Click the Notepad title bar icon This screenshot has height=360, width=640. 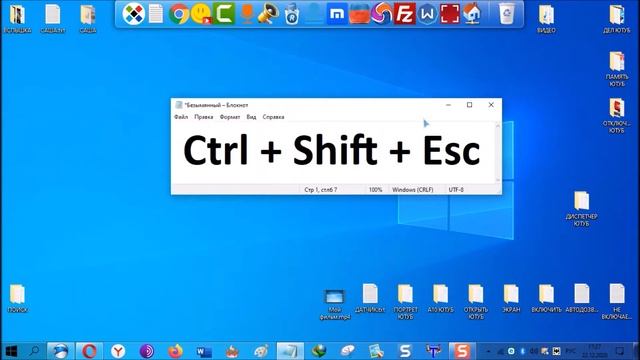click(x=178, y=105)
